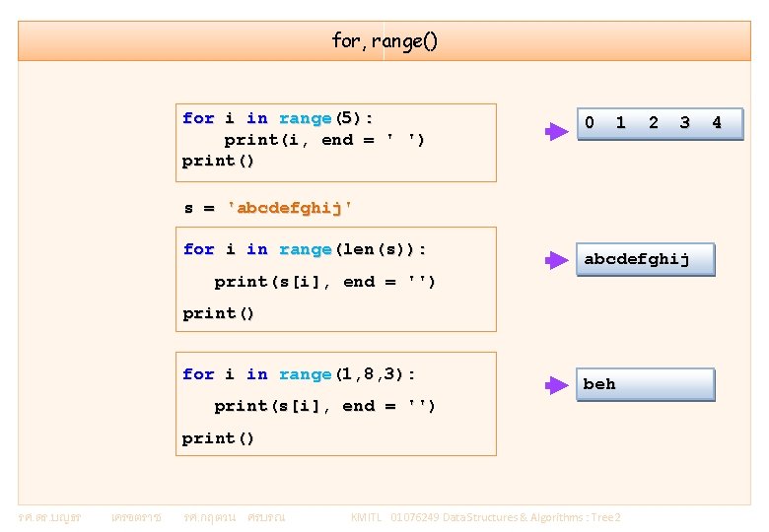Click the line "for i in range(1,8,3):"
The width and height of the screenshot is (769, 532).
299,374
